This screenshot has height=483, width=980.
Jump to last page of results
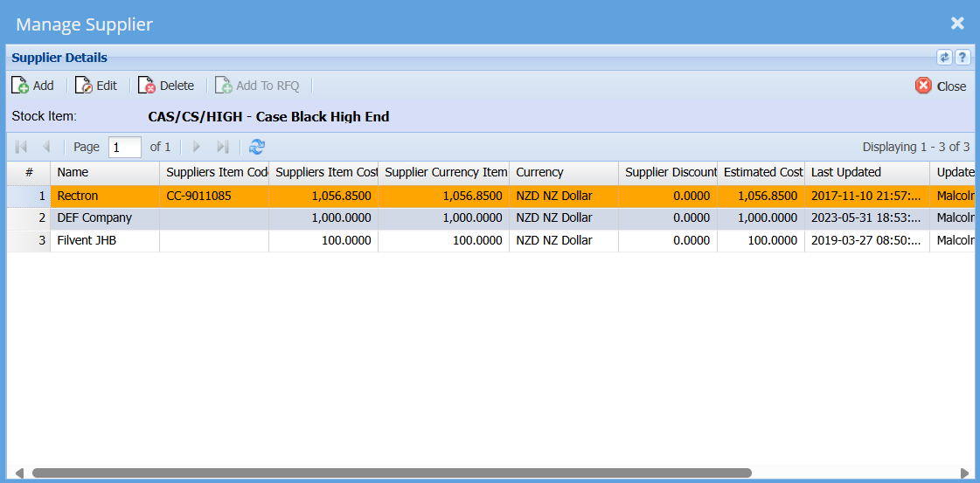(223, 147)
